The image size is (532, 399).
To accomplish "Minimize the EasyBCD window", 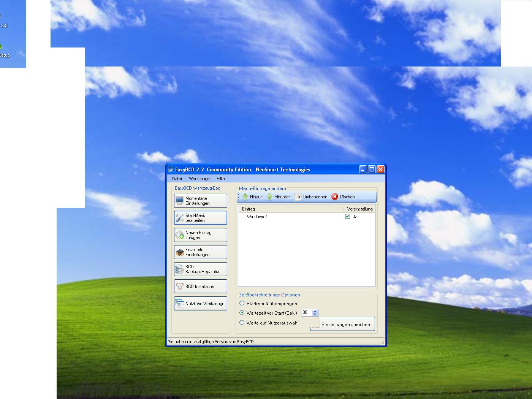I will [x=363, y=169].
